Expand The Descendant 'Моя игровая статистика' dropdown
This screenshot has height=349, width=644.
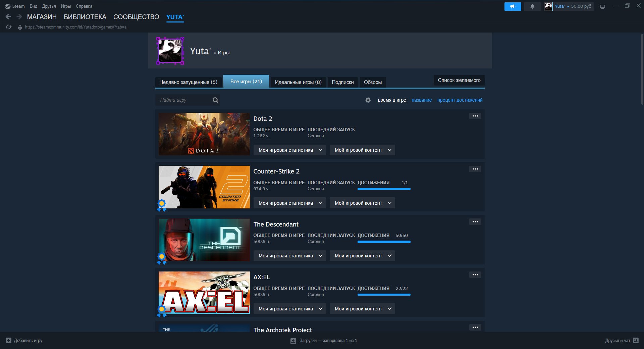289,256
